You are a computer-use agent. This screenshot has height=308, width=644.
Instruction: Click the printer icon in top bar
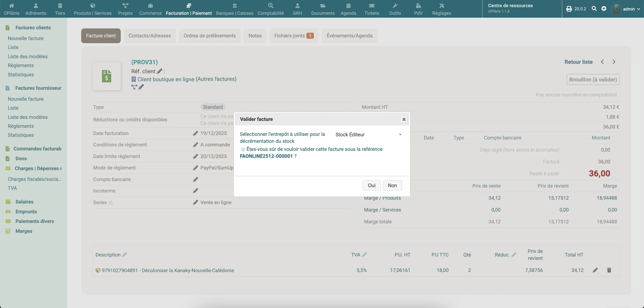coord(569,9)
